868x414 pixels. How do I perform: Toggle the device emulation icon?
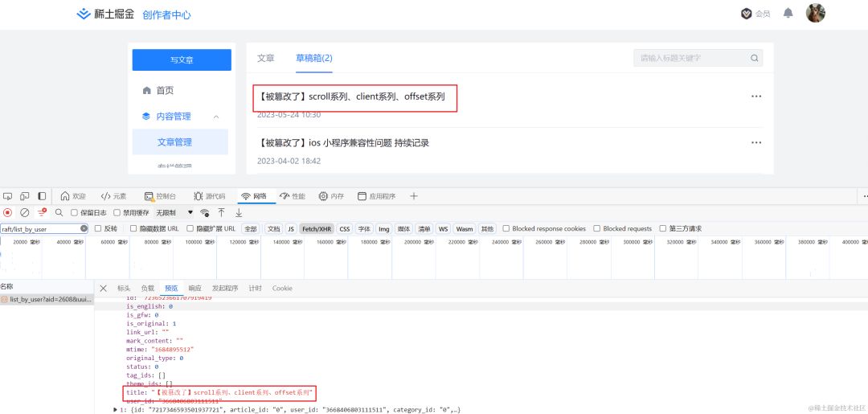click(x=24, y=196)
